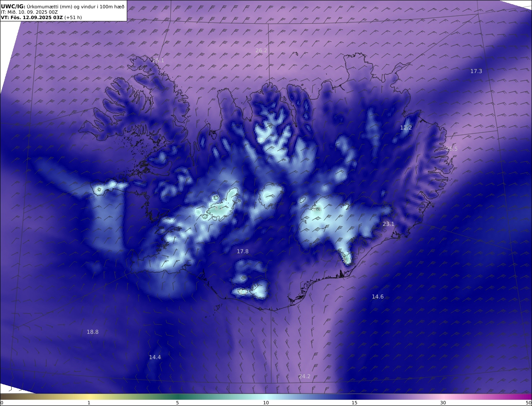Click the 25.1 value over the Westfjords
Viewport: 532px width, 406px height.
[158, 61]
